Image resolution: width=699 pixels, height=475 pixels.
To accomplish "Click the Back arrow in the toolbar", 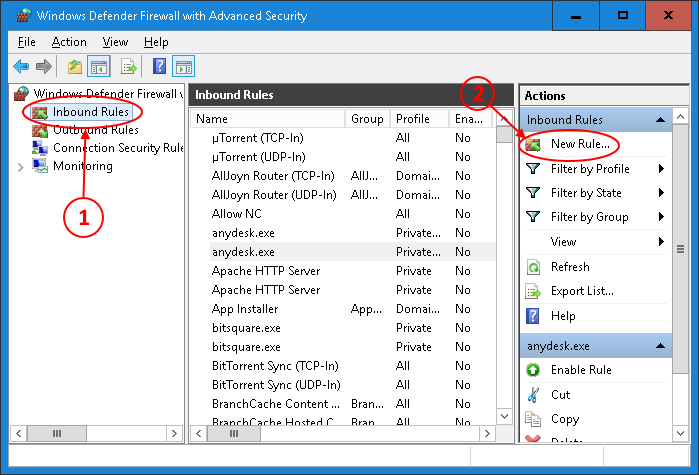I will tap(21, 66).
